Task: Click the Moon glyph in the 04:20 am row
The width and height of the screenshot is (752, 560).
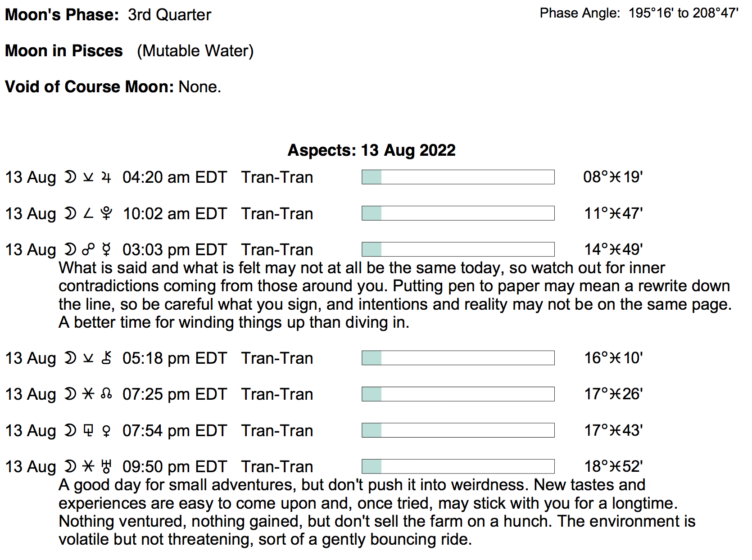Action: point(70,177)
